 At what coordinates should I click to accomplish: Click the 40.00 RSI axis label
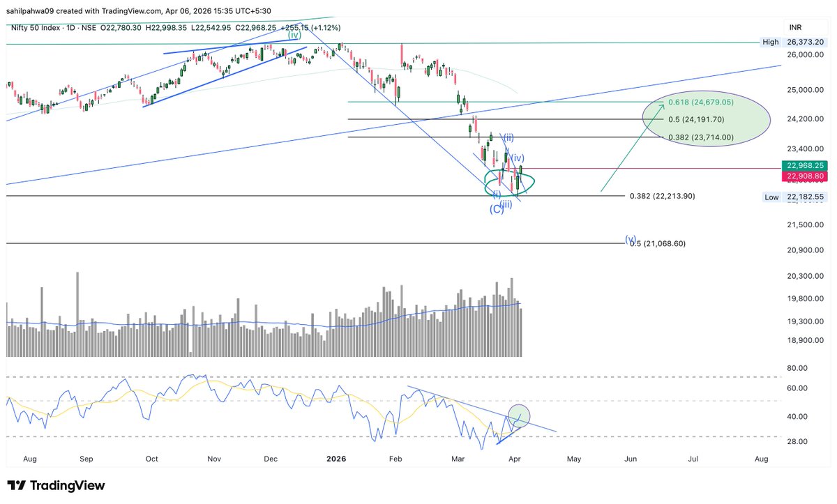797,417
